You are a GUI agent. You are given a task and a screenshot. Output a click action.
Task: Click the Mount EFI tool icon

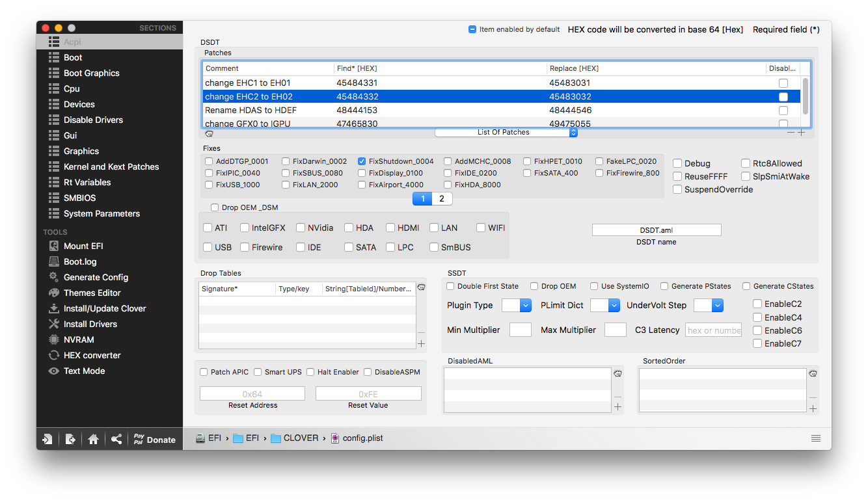coord(54,246)
